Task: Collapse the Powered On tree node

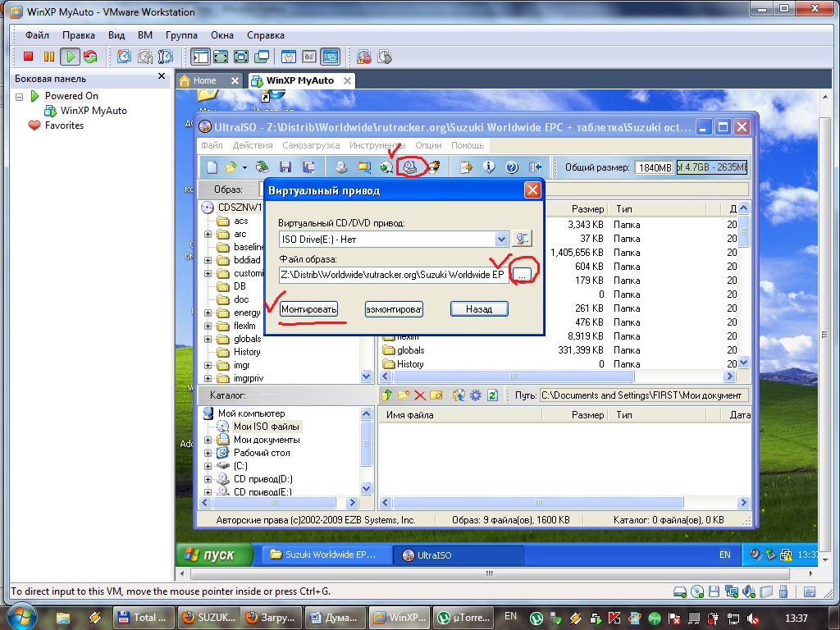Action: click(19, 96)
